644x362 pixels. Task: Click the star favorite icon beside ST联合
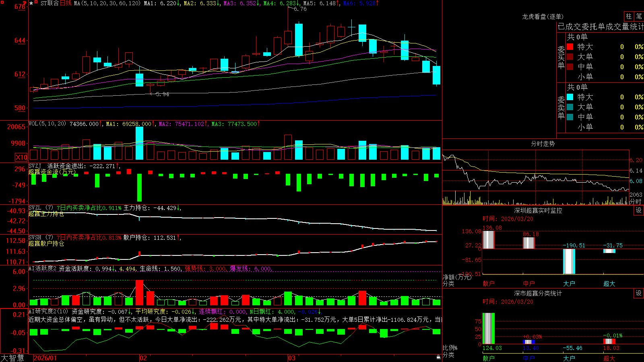point(31,3)
